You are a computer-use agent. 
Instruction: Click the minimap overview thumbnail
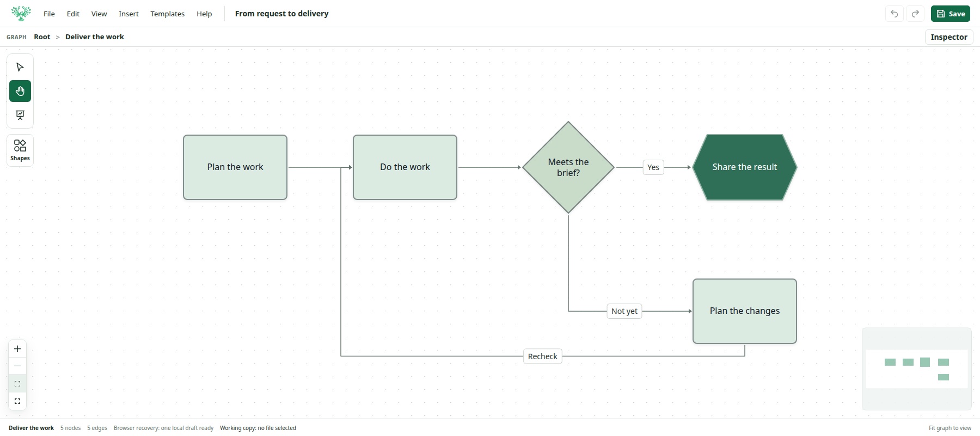click(x=917, y=369)
